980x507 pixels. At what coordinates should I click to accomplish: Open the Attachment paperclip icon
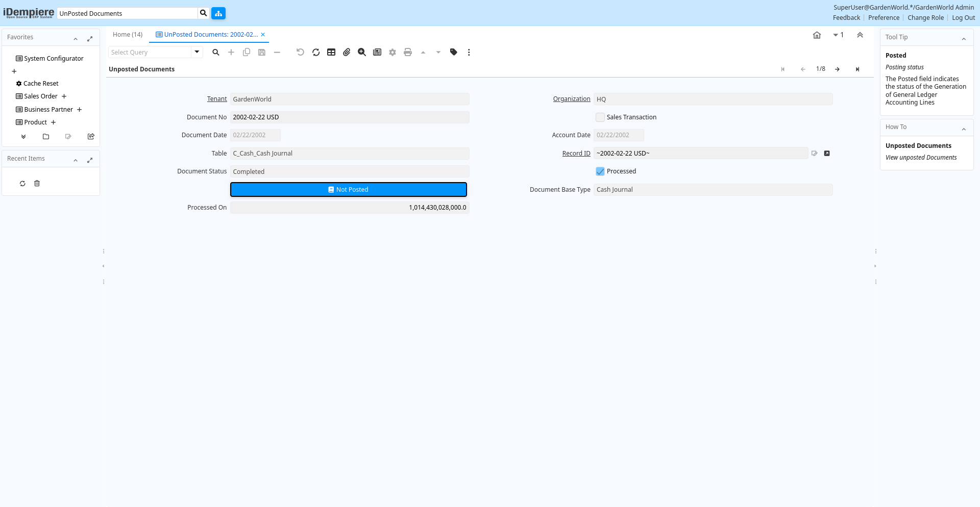(x=347, y=52)
